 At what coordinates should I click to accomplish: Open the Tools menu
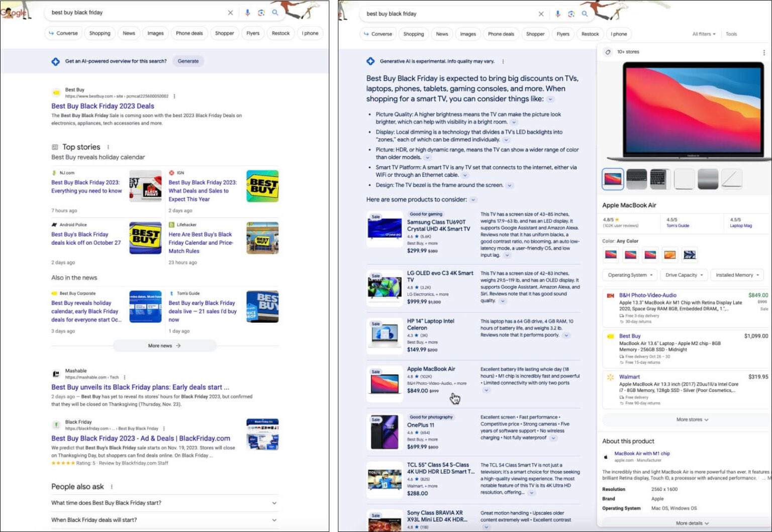click(731, 34)
